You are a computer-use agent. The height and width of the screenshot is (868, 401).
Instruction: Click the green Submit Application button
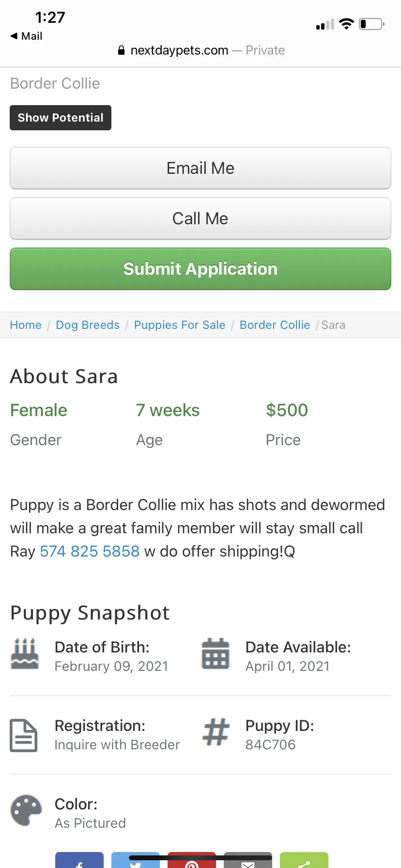point(200,269)
